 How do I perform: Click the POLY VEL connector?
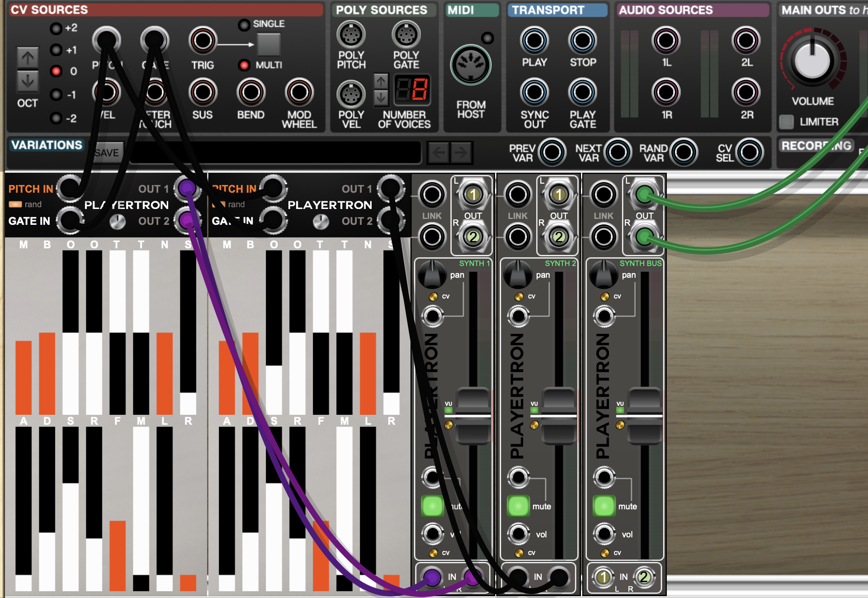click(x=351, y=95)
